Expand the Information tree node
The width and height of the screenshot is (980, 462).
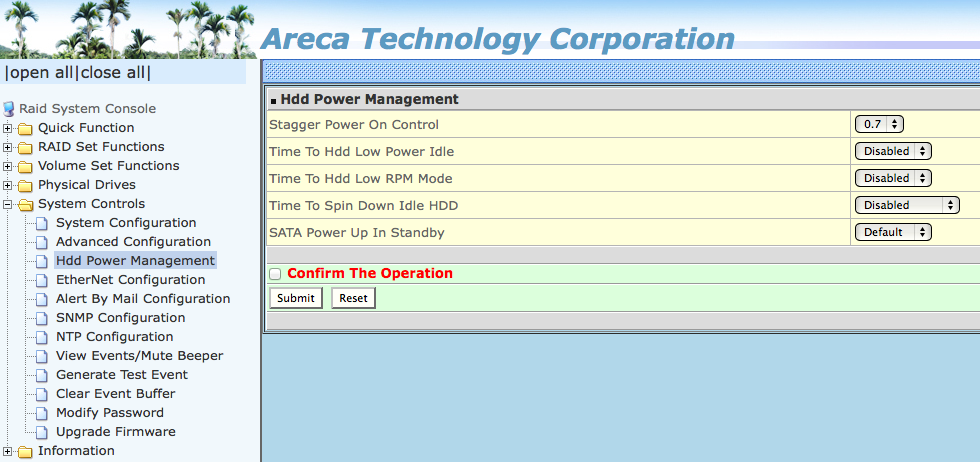coord(8,451)
